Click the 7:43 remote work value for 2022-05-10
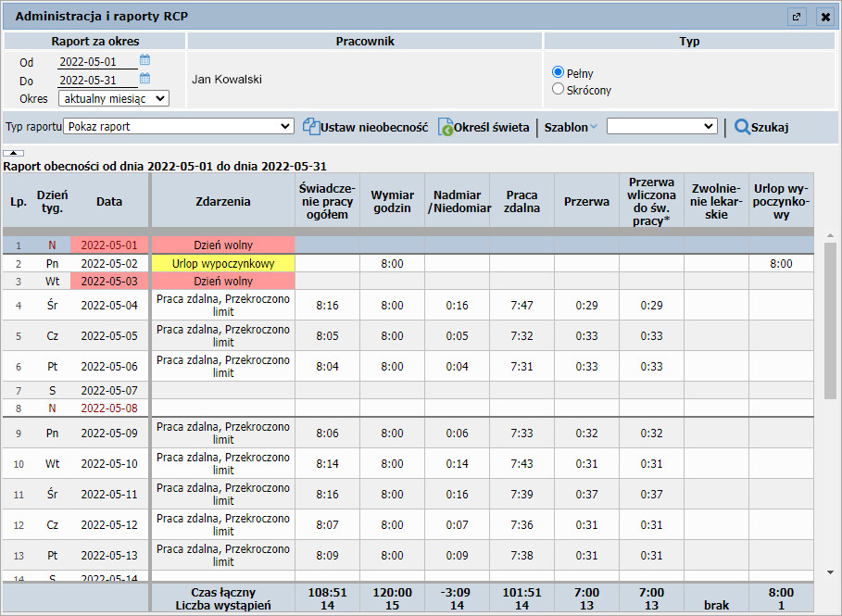The width and height of the screenshot is (842, 616). pos(522,463)
